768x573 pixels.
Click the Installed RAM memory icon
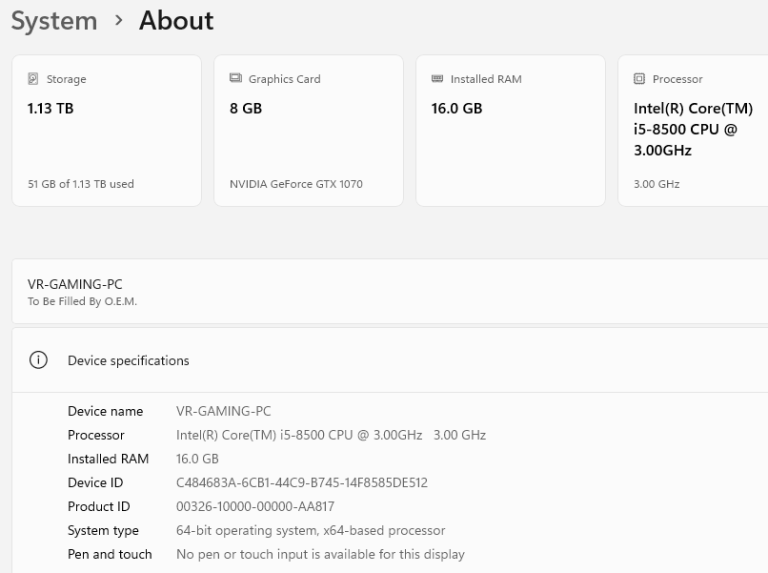click(x=437, y=80)
